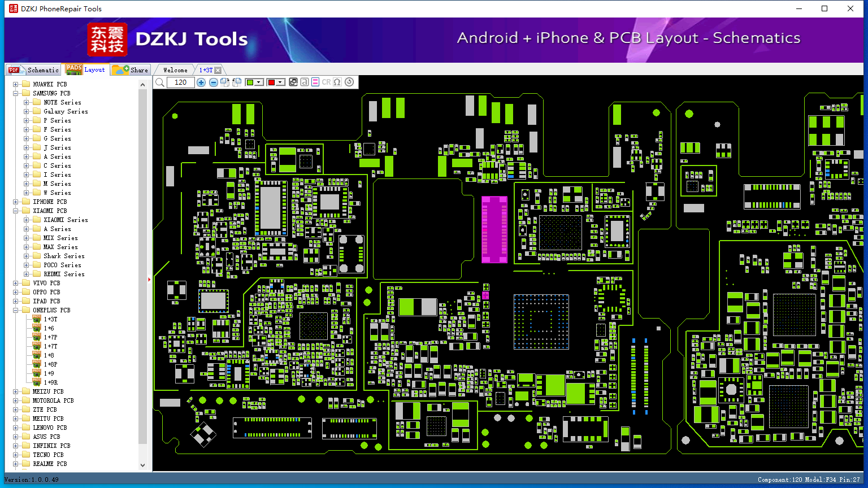Expand the REDMI Series node
This screenshot has height=488, width=868.
tap(27, 274)
